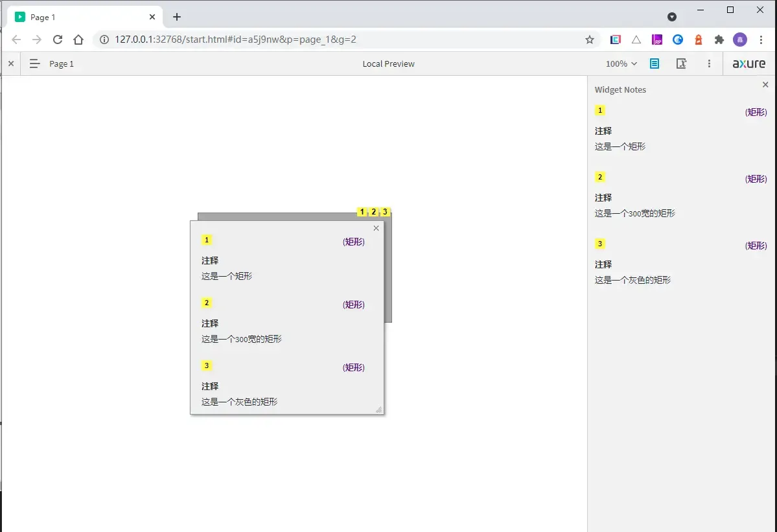The image size is (777, 532).
Task: Open the project pages hamburger menu
Action: (35, 64)
